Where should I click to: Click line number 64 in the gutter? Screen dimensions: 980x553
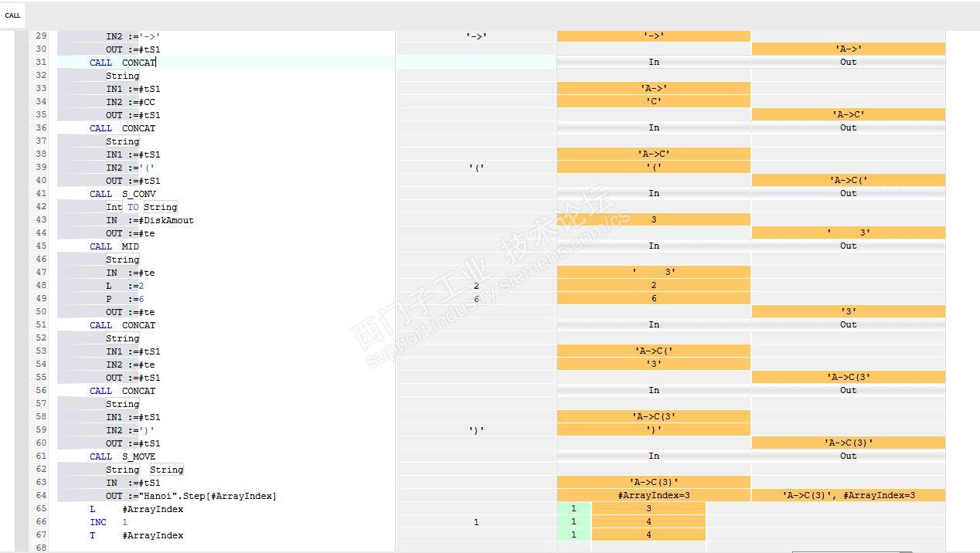click(41, 496)
